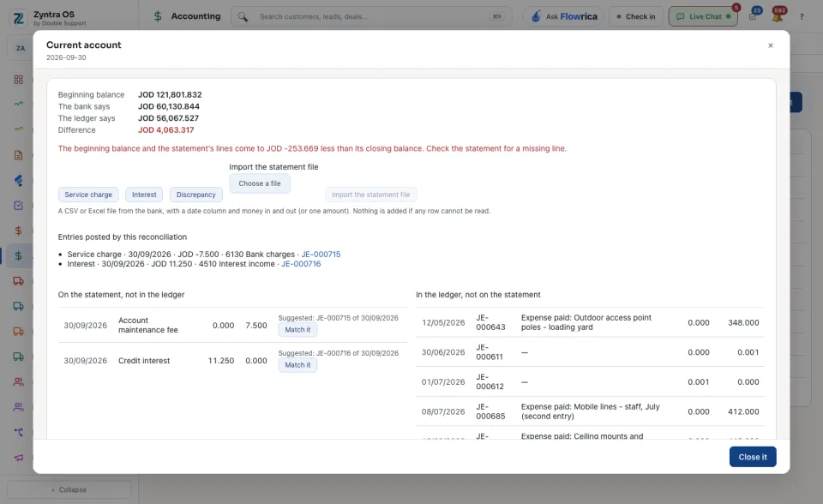Focus the search customers, leads, deals field
This screenshot has height=504, width=823.
click(x=371, y=17)
